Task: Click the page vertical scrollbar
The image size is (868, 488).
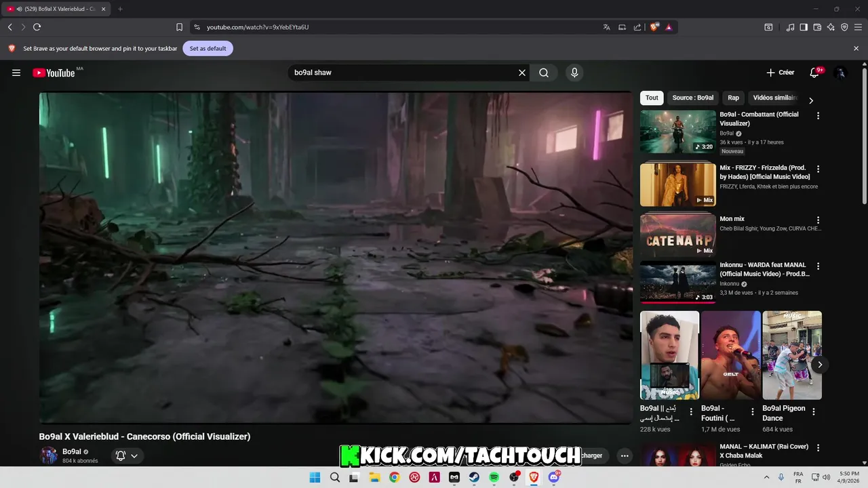Action: [x=864, y=136]
